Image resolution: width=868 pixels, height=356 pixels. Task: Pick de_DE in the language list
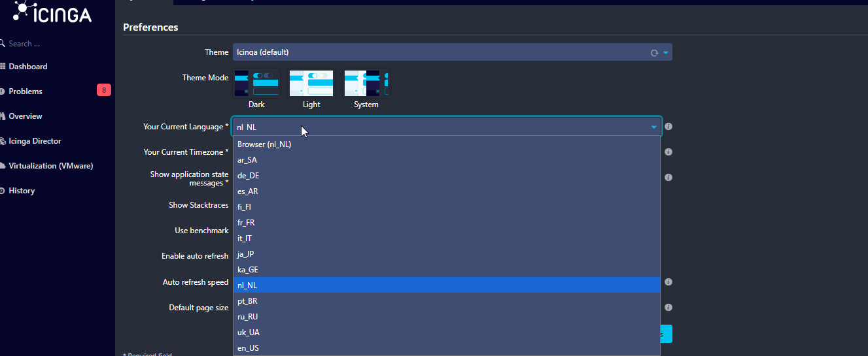click(249, 176)
